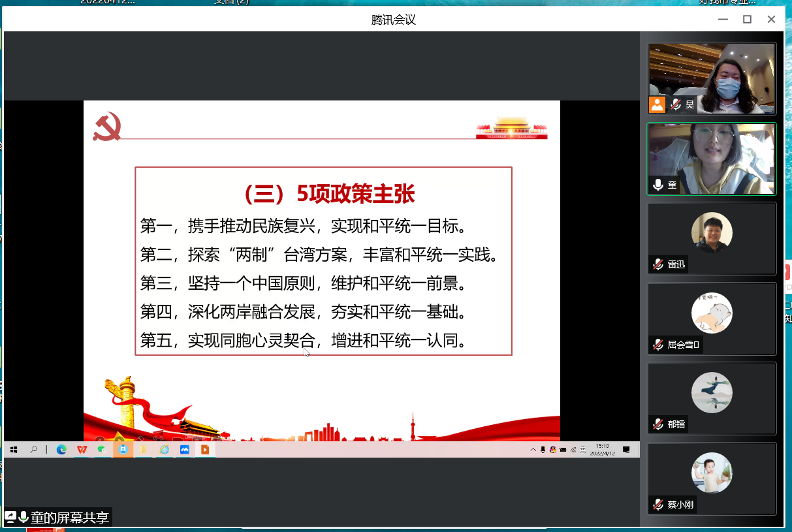Click the screen share icon in bottom-left label
This screenshot has height=532, width=792.
[10, 517]
